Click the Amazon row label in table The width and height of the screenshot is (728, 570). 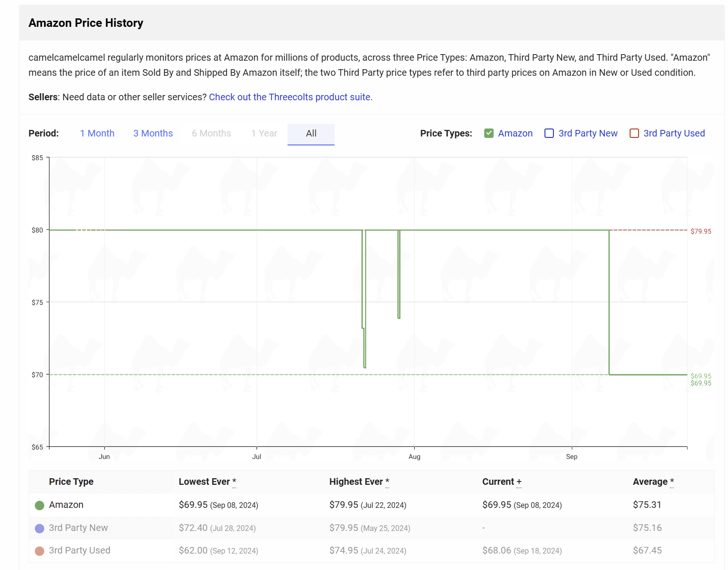(x=66, y=505)
